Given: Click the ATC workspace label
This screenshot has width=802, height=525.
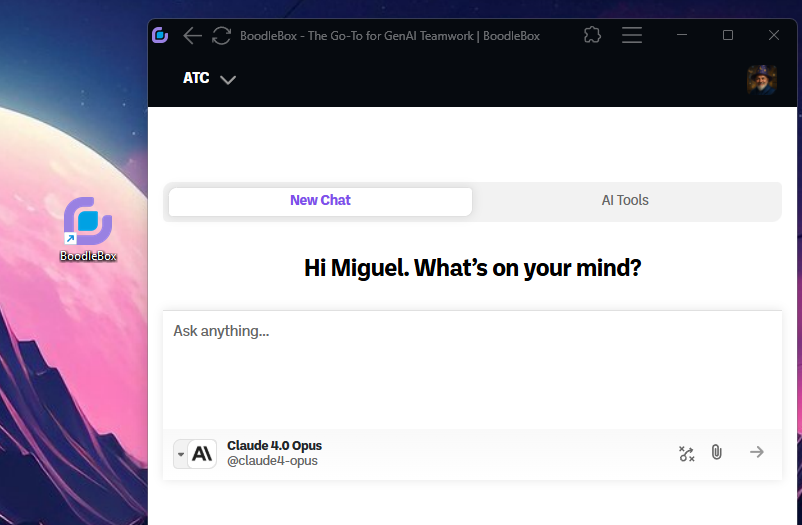Looking at the screenshot, I should [x=196, y=78].
